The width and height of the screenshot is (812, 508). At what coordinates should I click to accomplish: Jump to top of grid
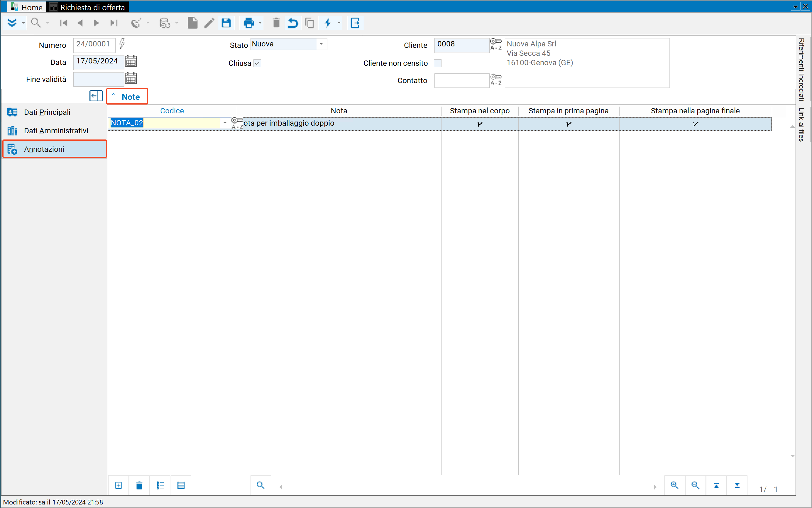click(x=716, y=485)
